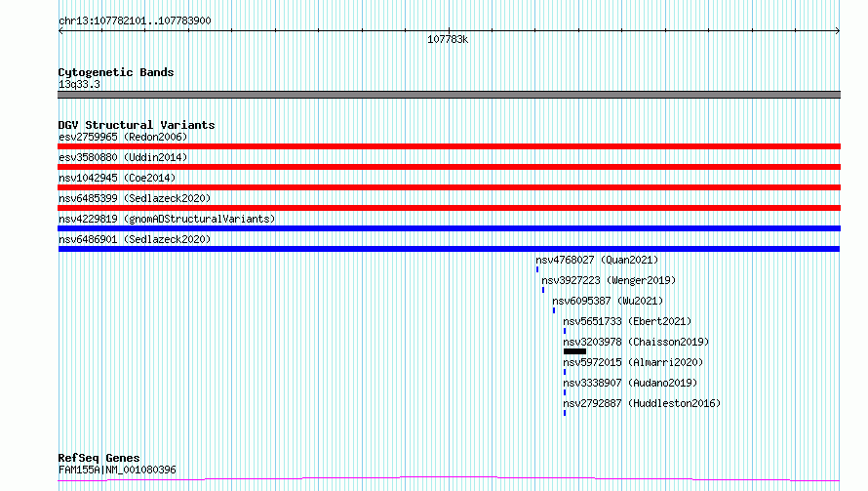Open the nsv5651733 (Ebert2021) label

627,321
